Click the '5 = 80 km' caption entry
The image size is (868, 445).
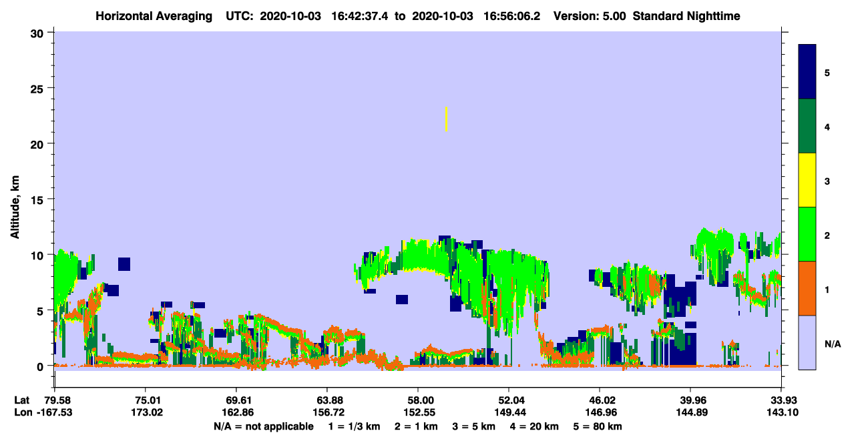(597, 426)
